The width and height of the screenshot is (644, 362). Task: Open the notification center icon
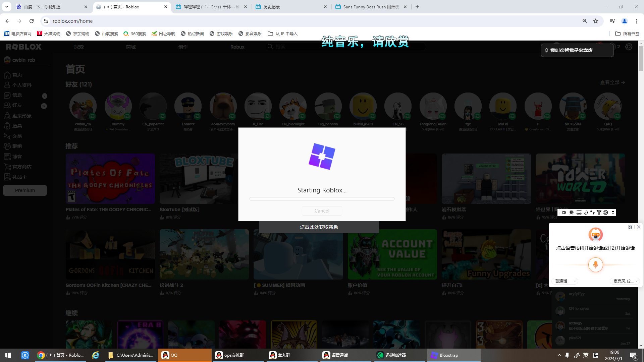(634, 355)
